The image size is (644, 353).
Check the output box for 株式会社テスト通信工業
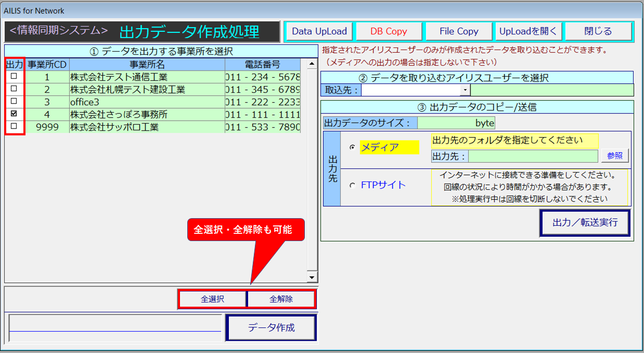coord(14,77)
